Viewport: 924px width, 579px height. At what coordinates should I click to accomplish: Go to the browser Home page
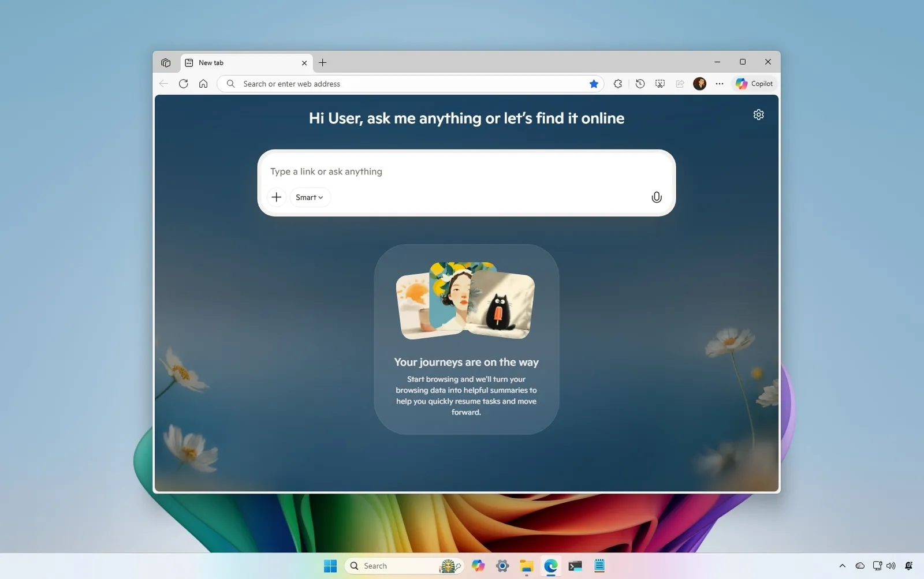[203, 84]
